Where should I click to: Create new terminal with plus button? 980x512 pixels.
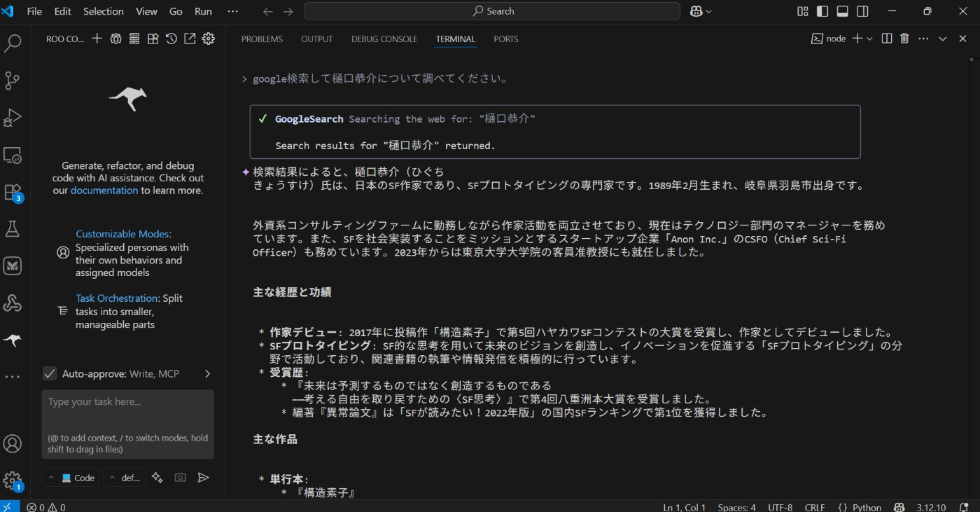[x=857, y=39]
